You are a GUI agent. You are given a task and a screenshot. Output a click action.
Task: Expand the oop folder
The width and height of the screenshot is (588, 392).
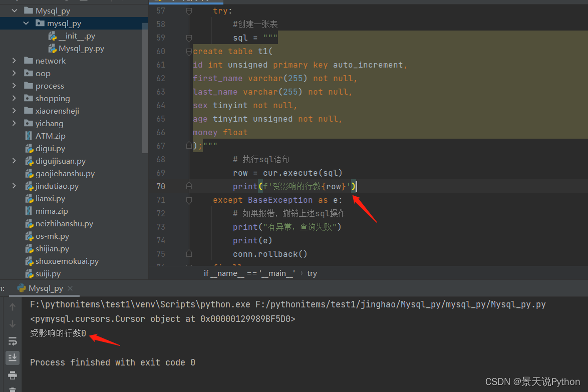click(14, 73)
